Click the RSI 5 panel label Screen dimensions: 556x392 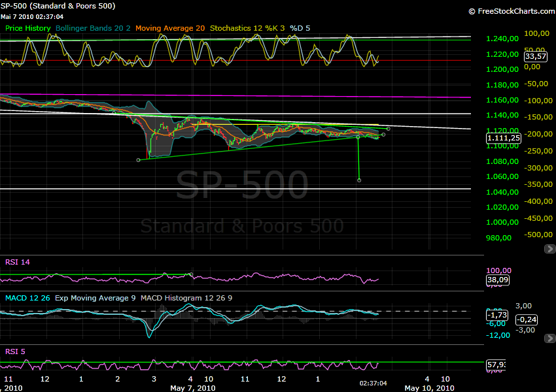pyautogui.click(x=15, y=351)
